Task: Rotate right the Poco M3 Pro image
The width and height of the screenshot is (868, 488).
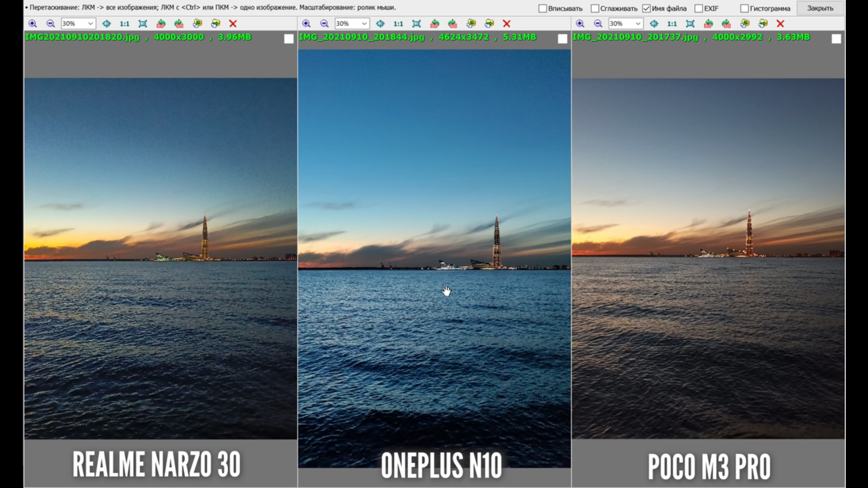Action: click(x=726, y=23)
